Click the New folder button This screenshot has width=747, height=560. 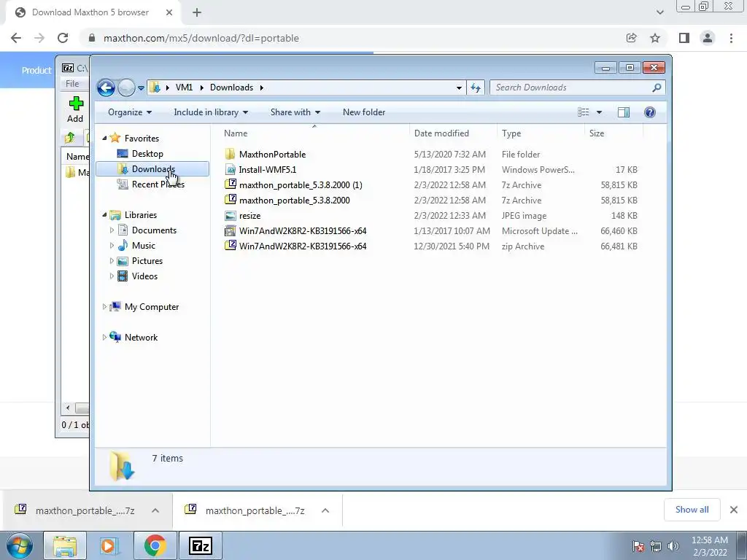(364, 112)
